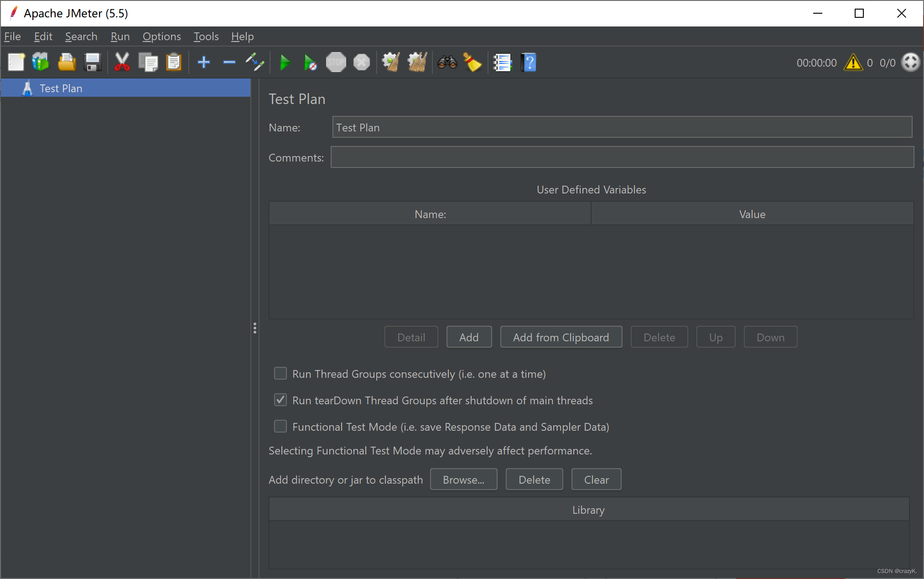924x579 pixels.
Task: Click the Clear results broom icon
Action: 391,63
